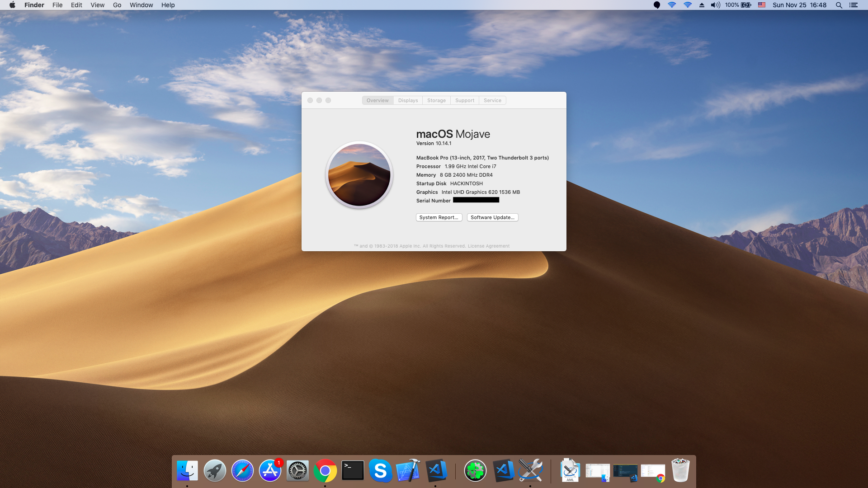868x488 pixels.
Task: Switch to the Storage tab
Action: click(x=436, y=100)
